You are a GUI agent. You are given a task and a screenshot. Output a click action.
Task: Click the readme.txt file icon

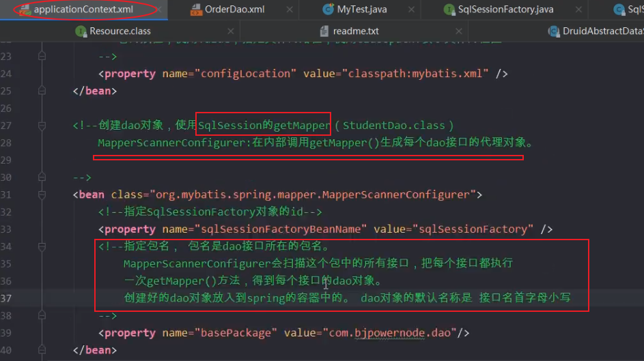pyautogui.click(x=324, y=31)
